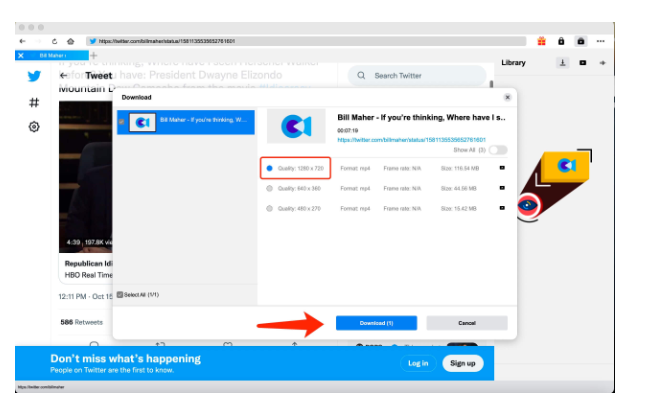The height and width of the screenshot is (408, 651).
Task: Click the large video logo thumbnail
Action: [296, 126]
